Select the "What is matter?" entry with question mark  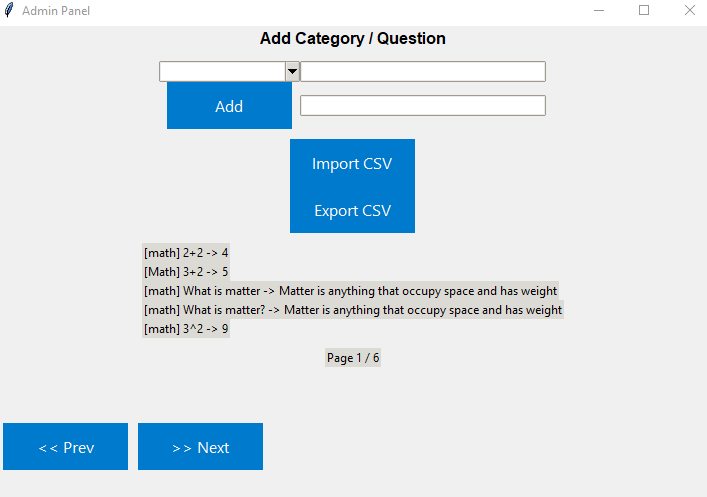coord(352,310)
